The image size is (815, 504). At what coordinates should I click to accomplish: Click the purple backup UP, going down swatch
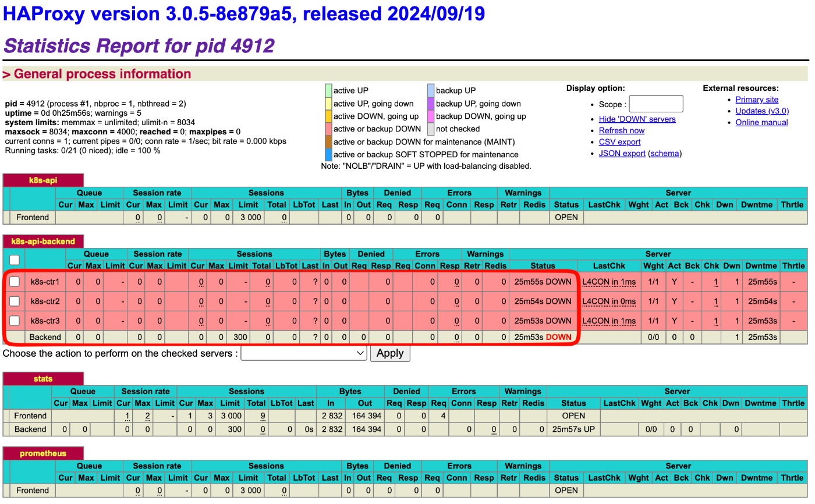pyautogui.click(x=431, y=103)
